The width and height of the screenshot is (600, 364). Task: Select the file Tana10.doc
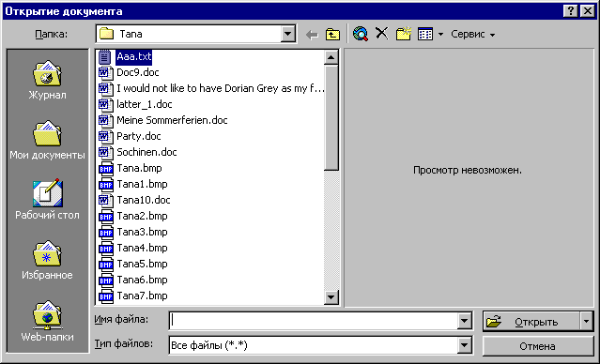pyautogui.click(x=144, y=201)
